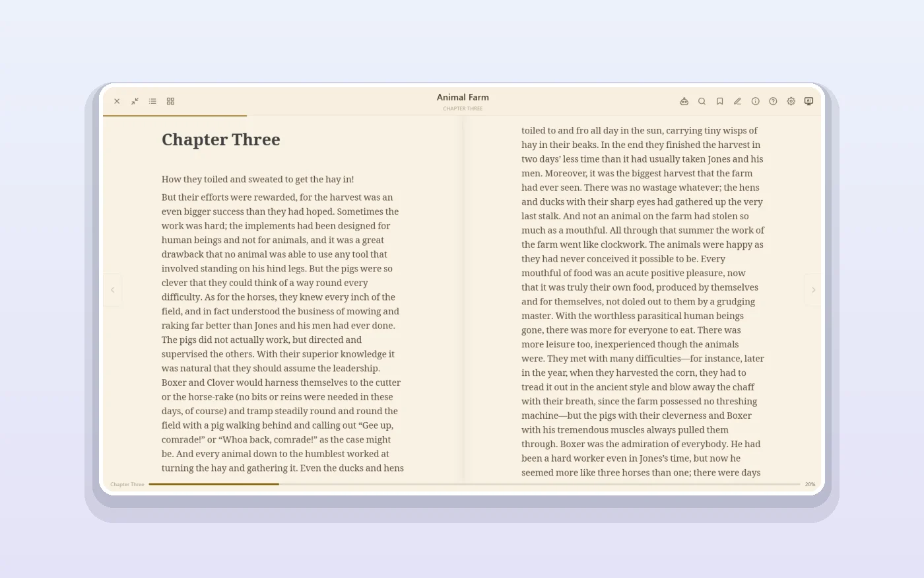The image size is (924, 578).
Task: Open the grid view icon
Action: [170, 101]
